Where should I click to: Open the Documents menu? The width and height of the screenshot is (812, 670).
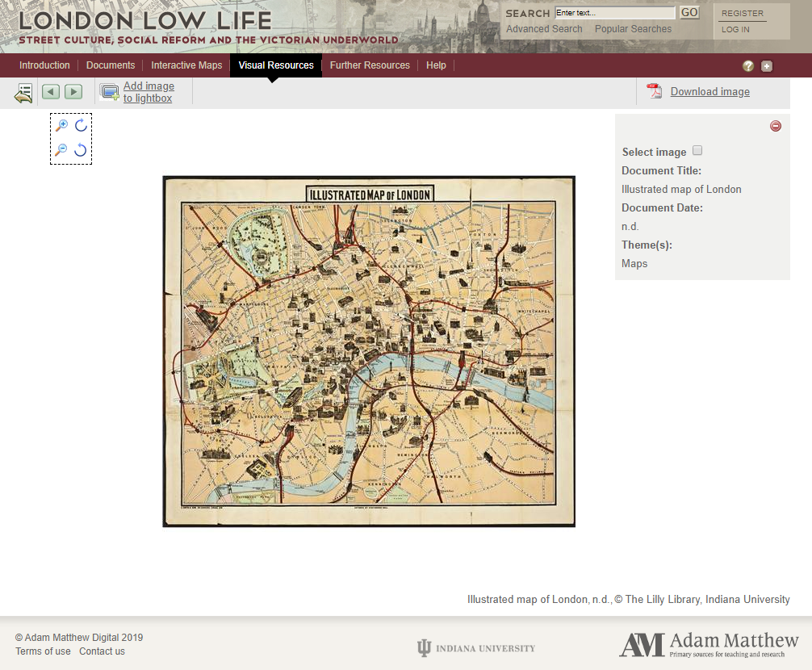(111, 65)
